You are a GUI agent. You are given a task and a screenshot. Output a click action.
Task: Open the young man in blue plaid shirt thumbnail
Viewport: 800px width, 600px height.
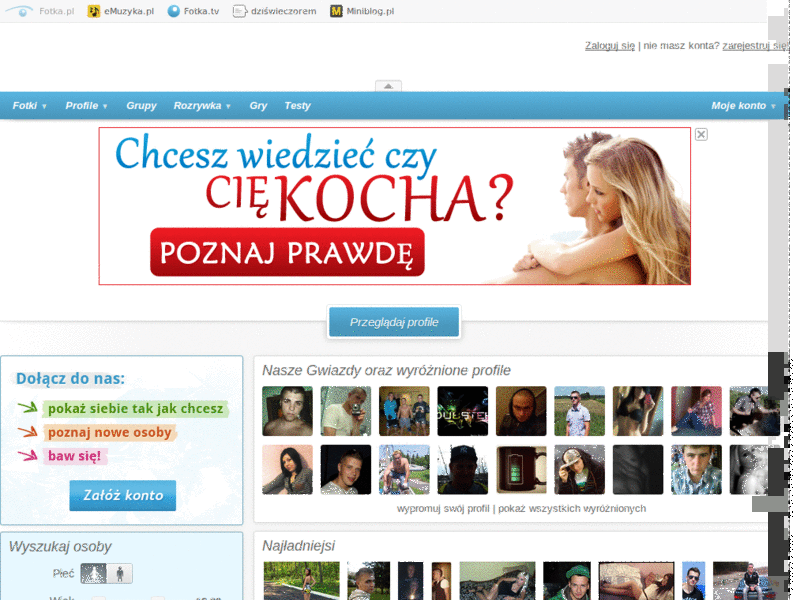(696, 469)
